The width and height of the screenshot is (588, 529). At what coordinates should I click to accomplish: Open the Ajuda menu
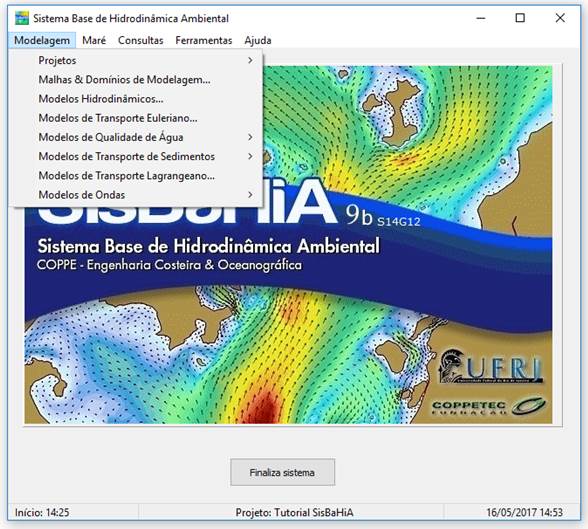point(258,40)
